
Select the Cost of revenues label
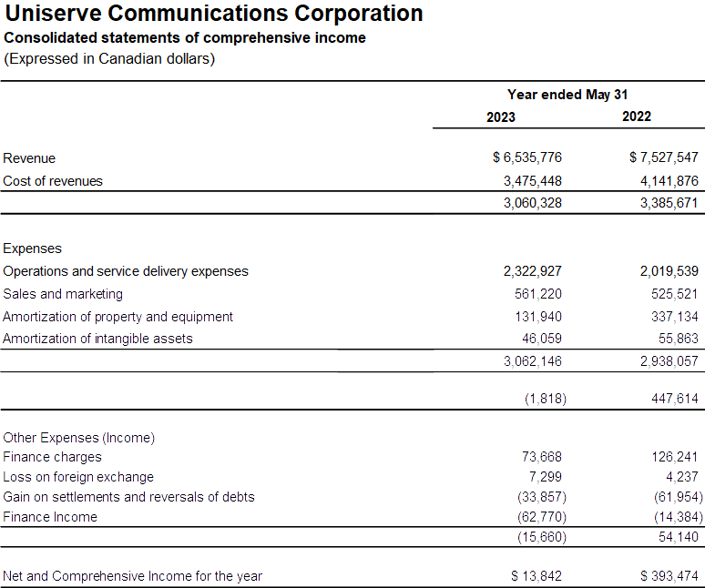pyautogui.click(x=53, y=181)
